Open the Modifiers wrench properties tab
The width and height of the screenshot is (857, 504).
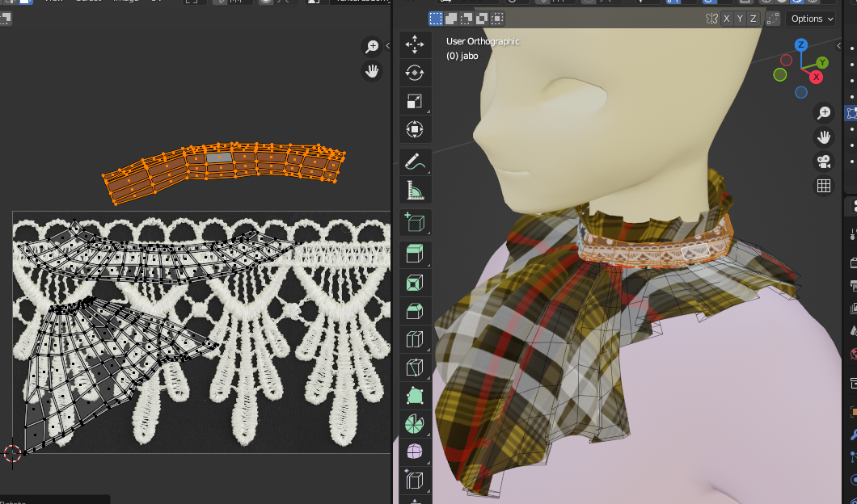(x=854, y=434)
